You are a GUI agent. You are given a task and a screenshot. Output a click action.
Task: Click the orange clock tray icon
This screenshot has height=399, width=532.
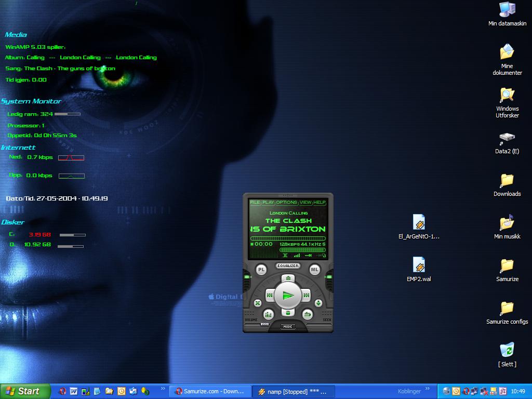pos(456,391)
